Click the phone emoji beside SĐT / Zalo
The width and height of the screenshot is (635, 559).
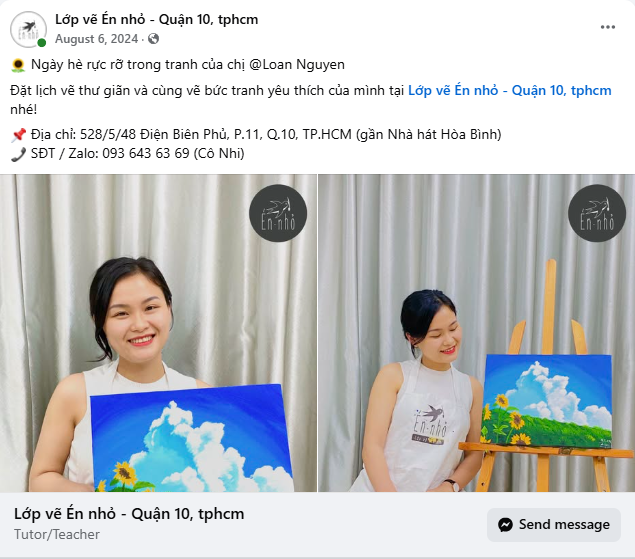coord(18,154)
